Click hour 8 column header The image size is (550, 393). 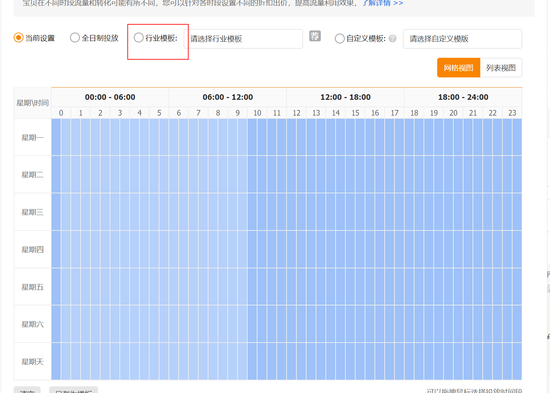(218, 113)
